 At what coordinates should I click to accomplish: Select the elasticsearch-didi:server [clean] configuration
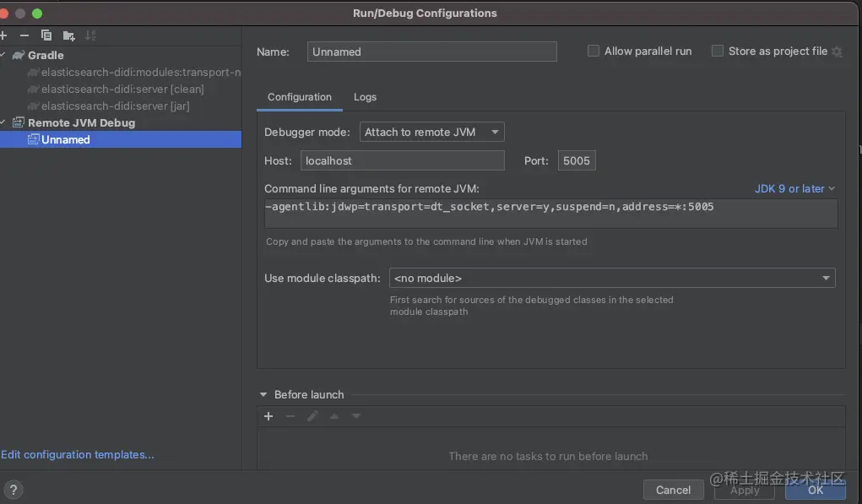coord(122,89)
